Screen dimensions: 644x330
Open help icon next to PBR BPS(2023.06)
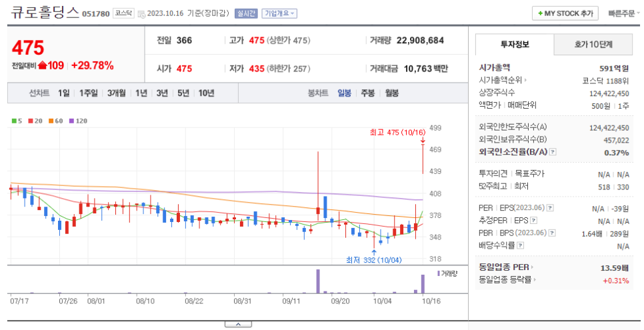point(552,233)
